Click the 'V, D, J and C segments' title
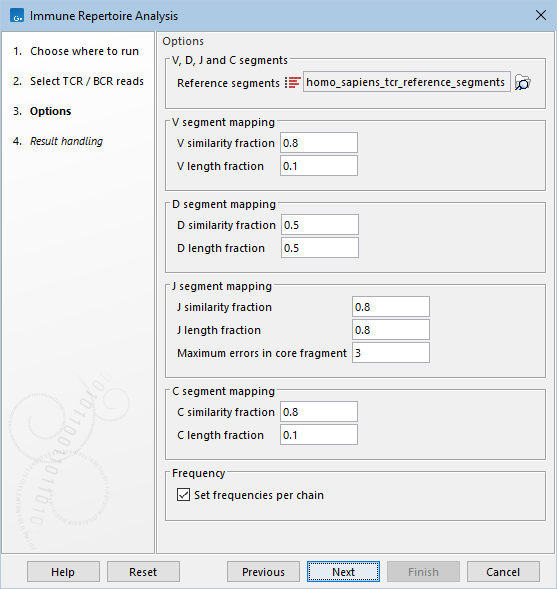 230,60
